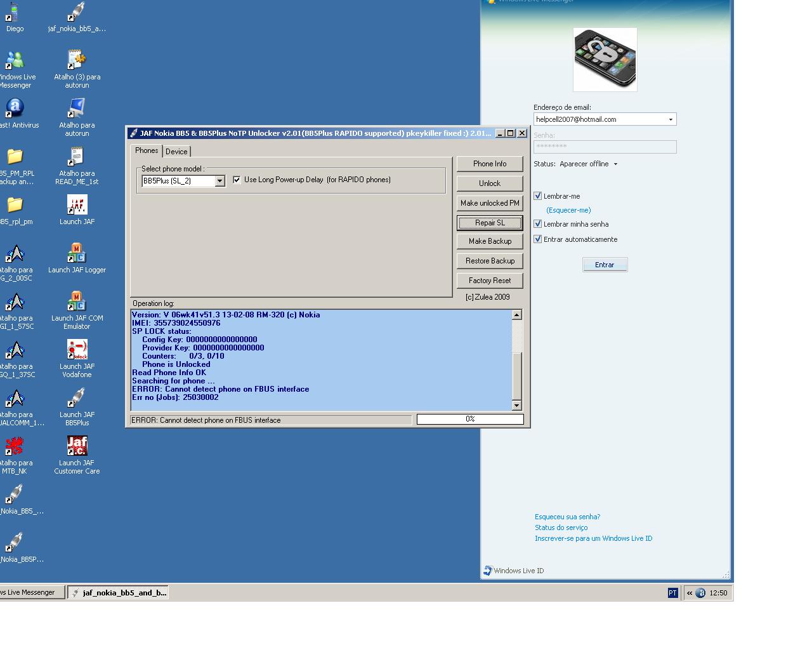This screenshot has height=650, width=812.
Task: Select the Windows Live Messenger taskbar button
Action: click(x=32, y=593)
